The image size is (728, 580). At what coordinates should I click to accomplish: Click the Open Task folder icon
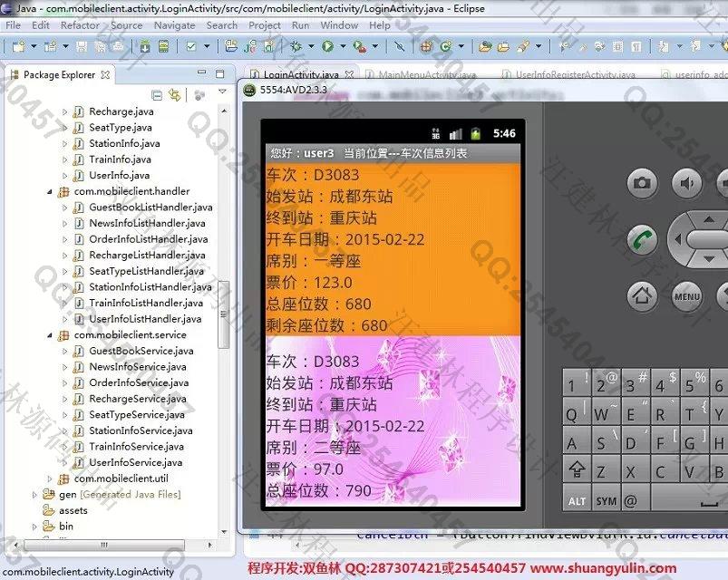pyautogui.click(x=503, y=46)
